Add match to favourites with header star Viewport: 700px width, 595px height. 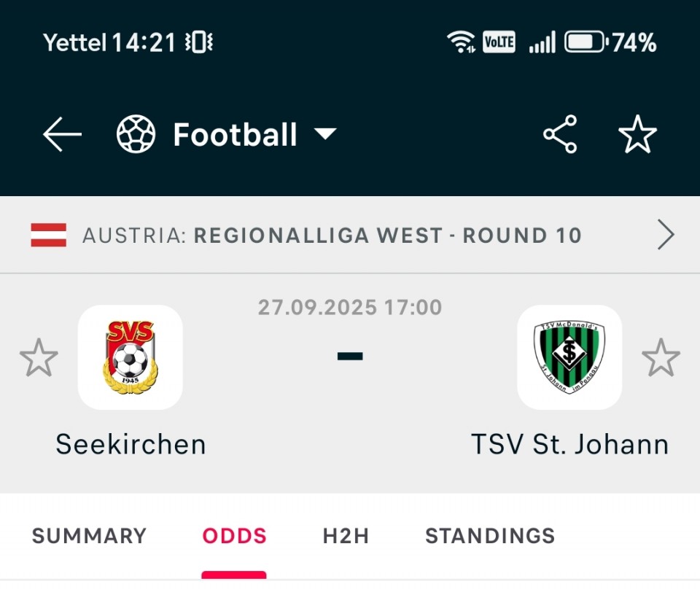pos(637,135)
